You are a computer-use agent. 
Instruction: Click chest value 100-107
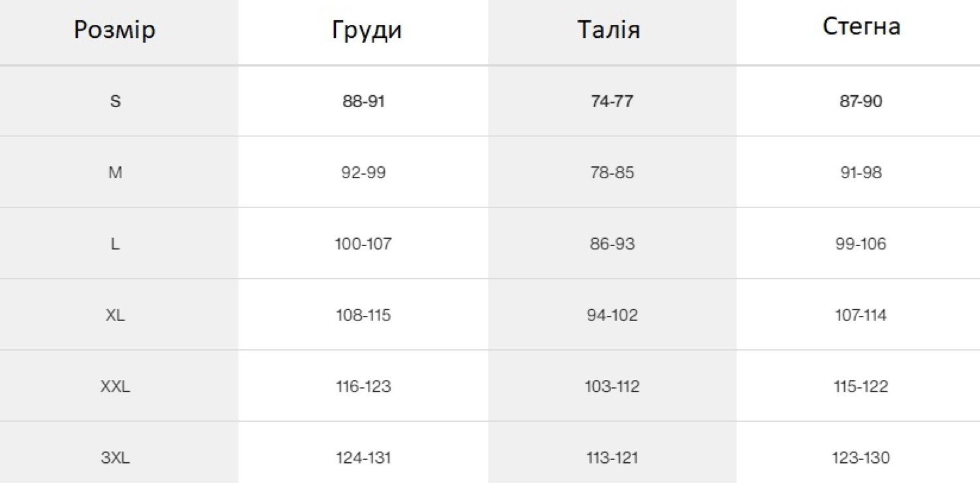point(364,244)
